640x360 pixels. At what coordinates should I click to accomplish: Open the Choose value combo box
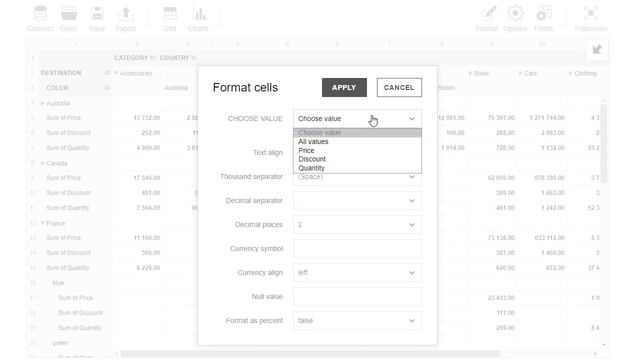coord(357,119)
